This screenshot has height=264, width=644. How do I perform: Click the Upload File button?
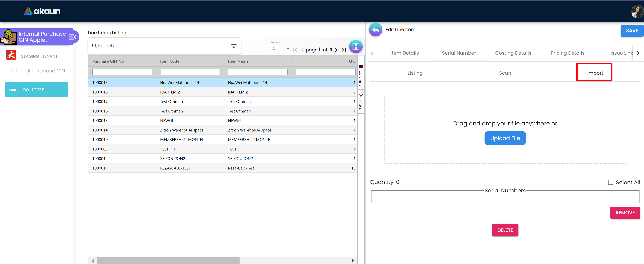click(x=505, y=138)
